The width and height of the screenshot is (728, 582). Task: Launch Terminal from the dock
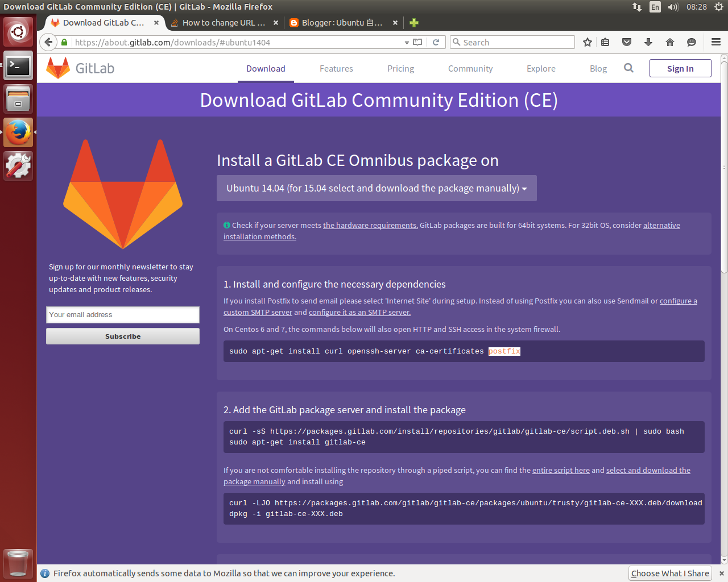tap(18, 66)
